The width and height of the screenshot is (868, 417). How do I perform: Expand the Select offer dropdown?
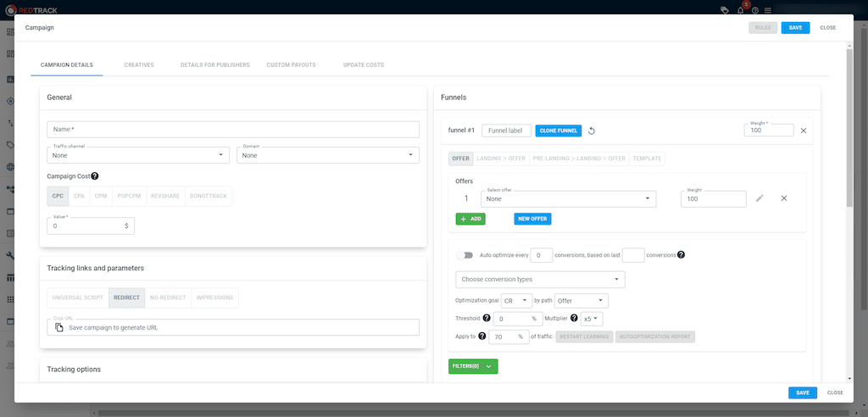coord(568,198)
